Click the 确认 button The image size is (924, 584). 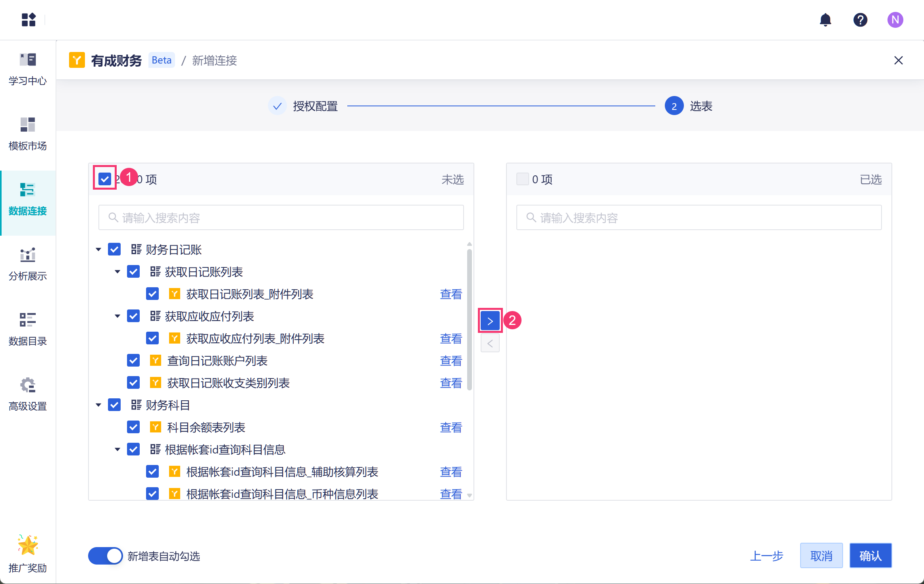pyautogui.click(x=870, y=556)
